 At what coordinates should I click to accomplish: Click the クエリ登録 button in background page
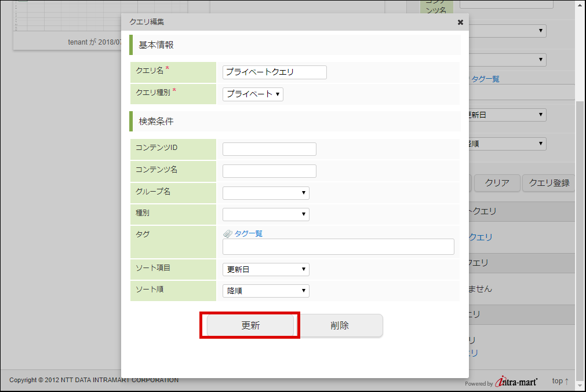(549, 183)
